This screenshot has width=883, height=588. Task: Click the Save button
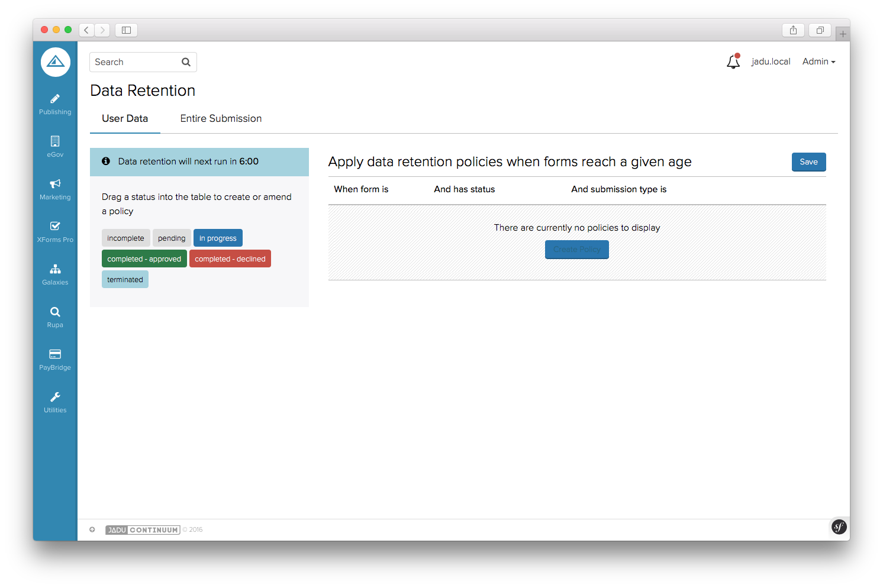tap(808, 162)
